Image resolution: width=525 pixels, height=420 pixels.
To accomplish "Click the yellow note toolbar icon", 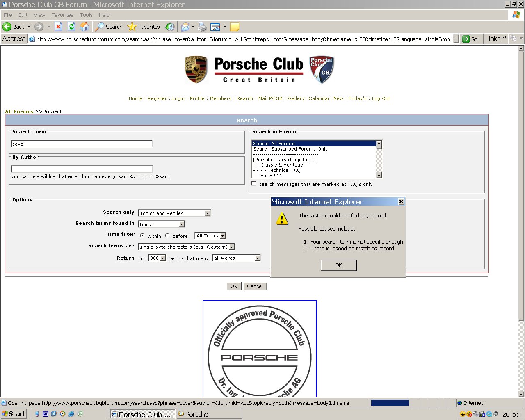I will [x=235, y=27].
